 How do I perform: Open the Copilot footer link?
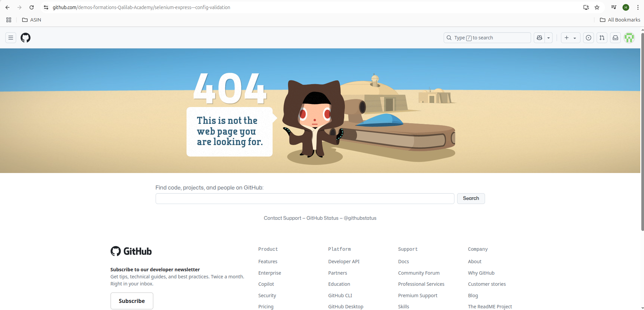[266, 284]
